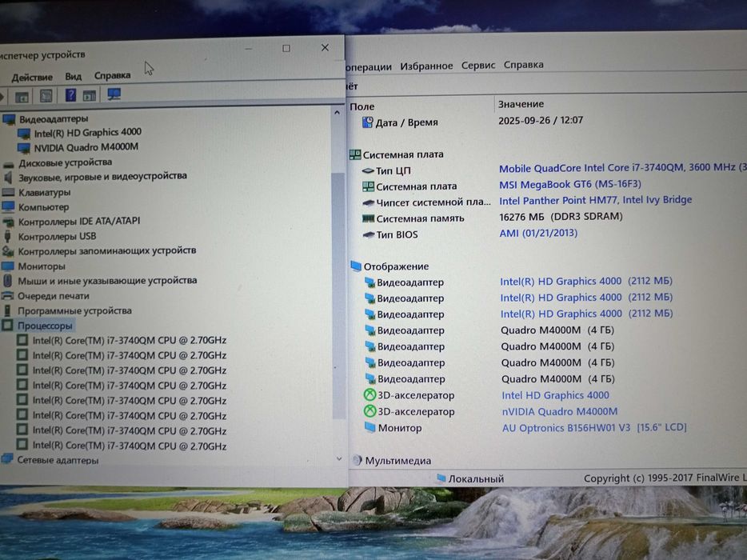747x560 pixels.
Task: Open the Справка menu in Device Manager
Action: 113,75
